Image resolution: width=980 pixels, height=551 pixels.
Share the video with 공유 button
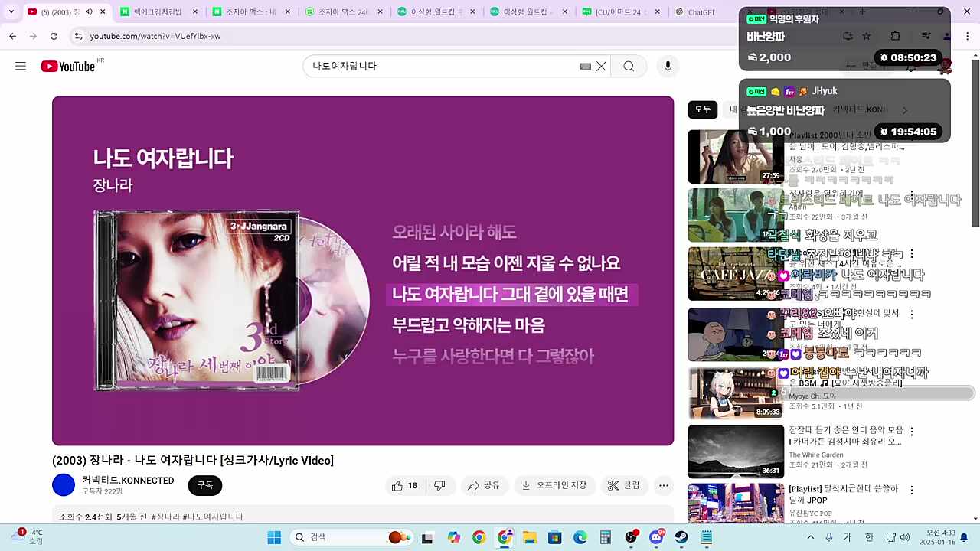pyautogui.click(x=484, y=485)
